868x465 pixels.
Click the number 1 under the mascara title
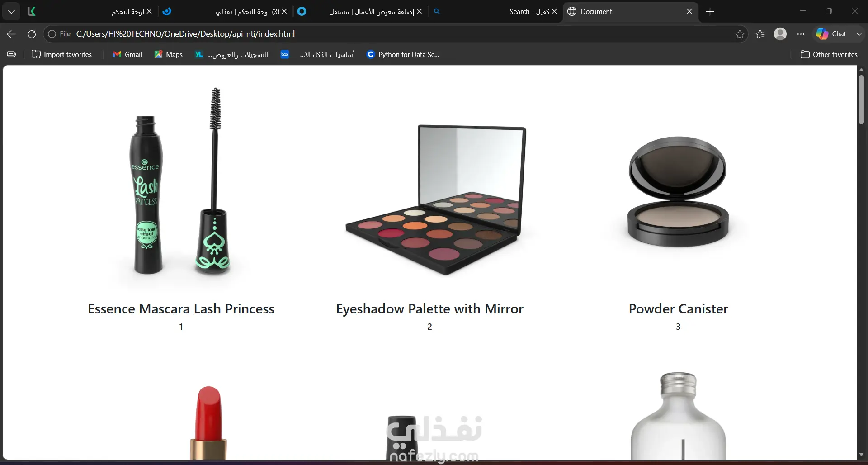click(181, 327)
